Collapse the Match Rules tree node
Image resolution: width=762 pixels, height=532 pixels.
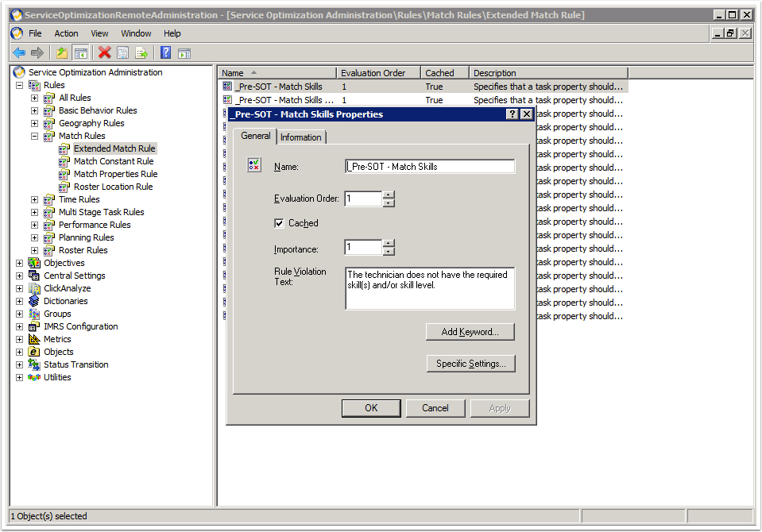pos(34,136)
